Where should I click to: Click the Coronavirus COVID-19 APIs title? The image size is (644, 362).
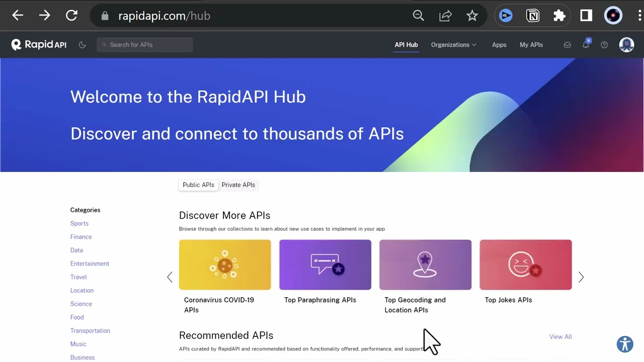(219, 305)
